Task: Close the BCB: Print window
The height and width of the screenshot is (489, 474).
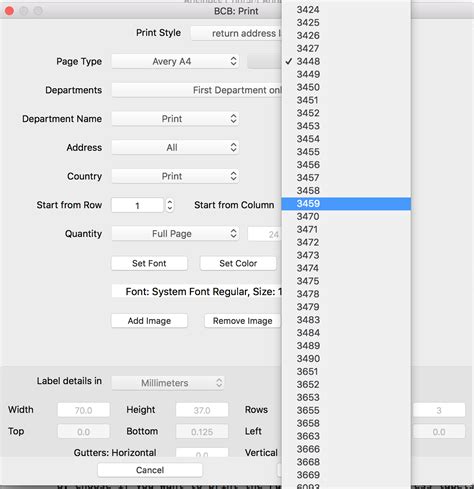Action: [x=9, y=11]
